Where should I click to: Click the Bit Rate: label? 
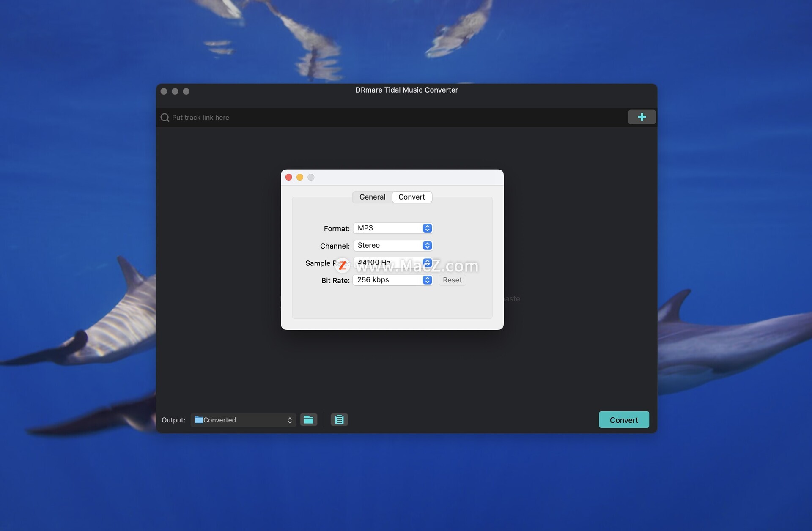pos(335,281)
